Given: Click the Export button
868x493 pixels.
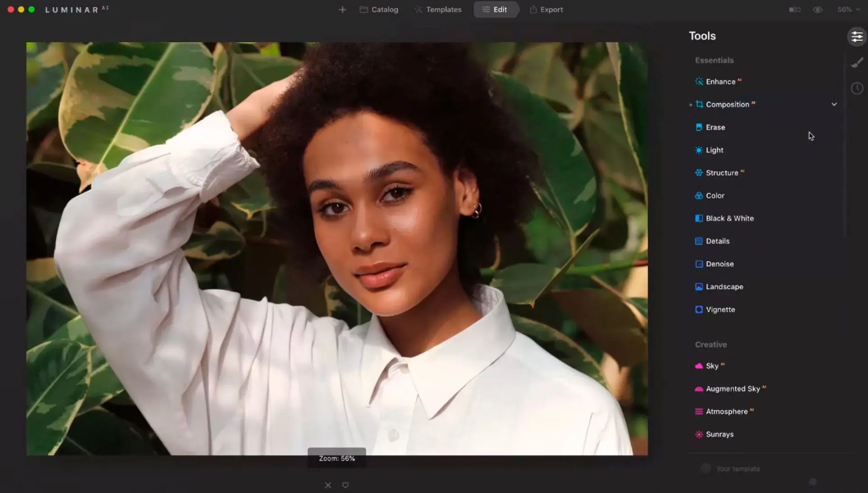Looking at the screenshot, I should 546,9.
